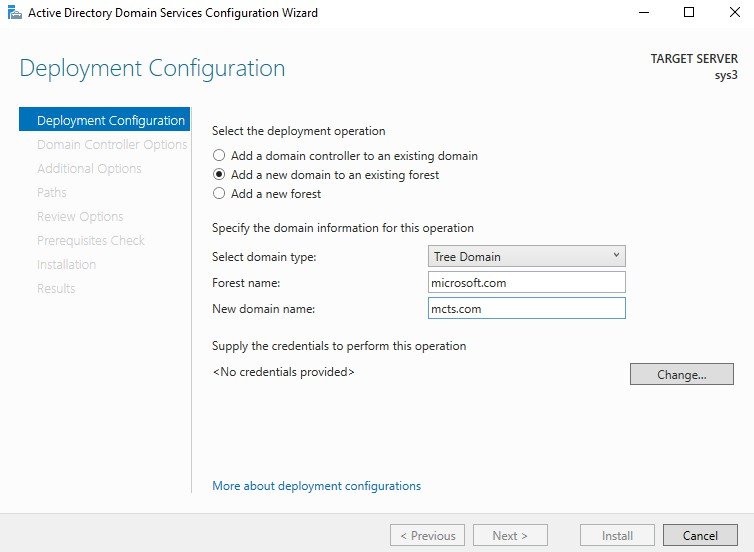Image resolution: width=754 pixels, height=552 pixels.
Task: Click the wizard server icon in title bar
Action: 15,13
